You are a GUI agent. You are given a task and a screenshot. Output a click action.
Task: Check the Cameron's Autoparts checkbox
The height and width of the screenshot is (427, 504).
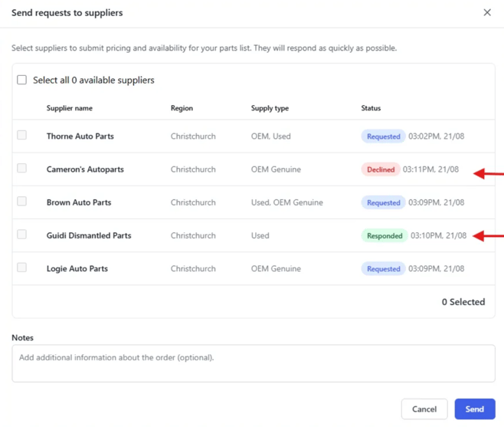pos(22,169)
